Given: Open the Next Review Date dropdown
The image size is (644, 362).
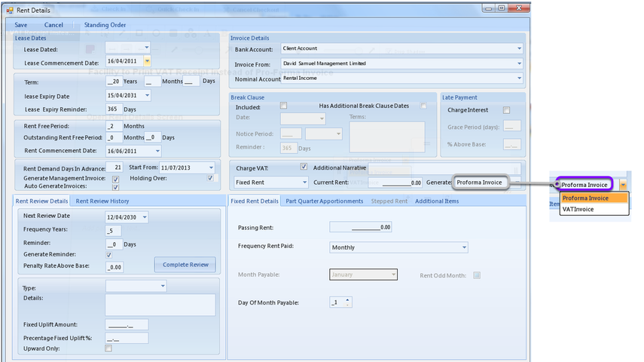Looking at the screenshot, I should (145, 217).
